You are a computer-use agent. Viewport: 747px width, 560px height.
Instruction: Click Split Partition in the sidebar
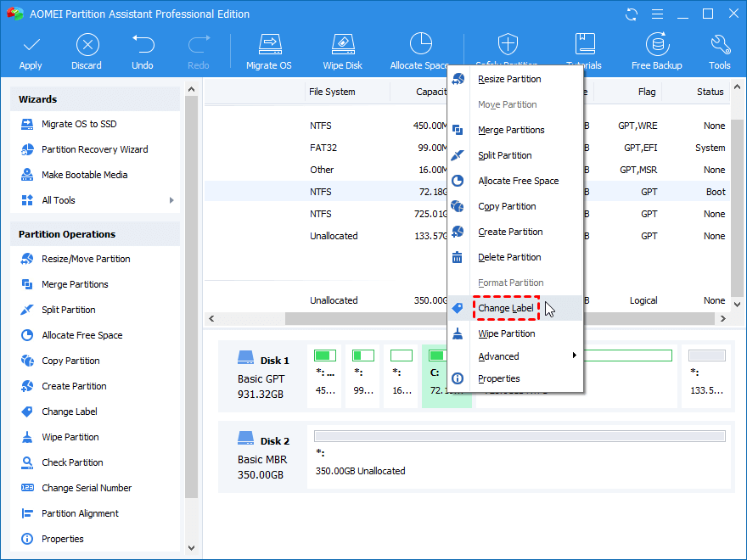point(69,310)
